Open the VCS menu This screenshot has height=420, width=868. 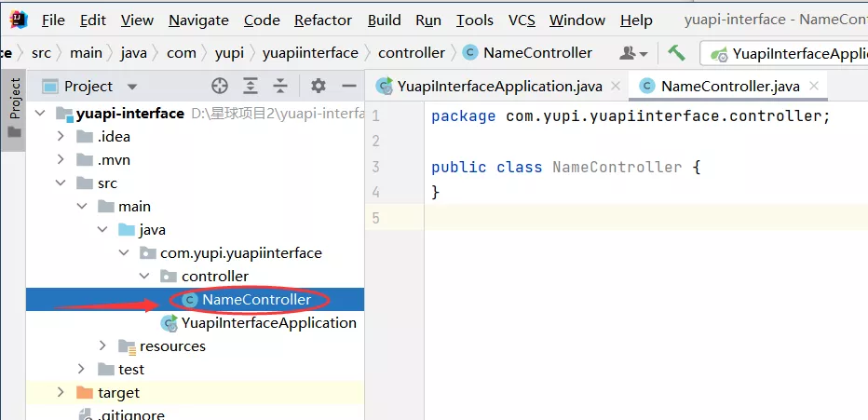[x=522, y=20]
